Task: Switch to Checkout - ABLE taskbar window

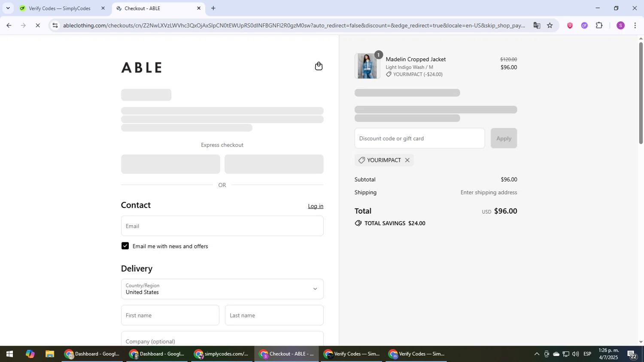Action: [286, 354]
